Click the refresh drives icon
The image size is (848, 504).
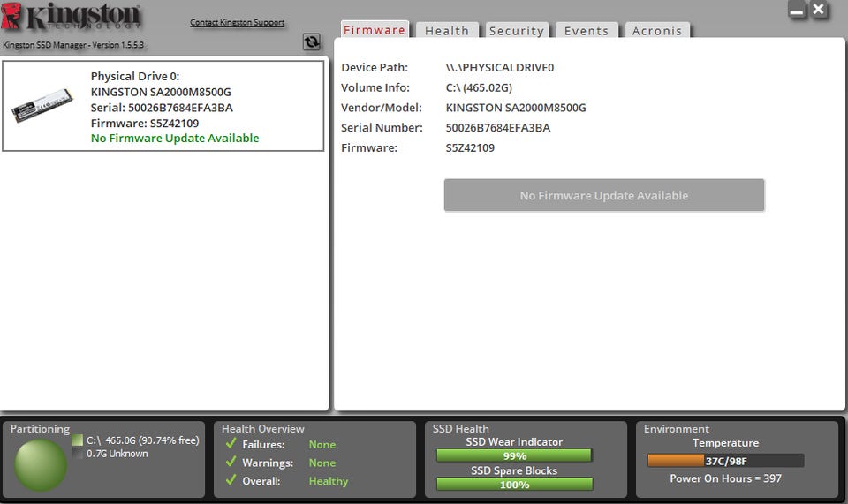click(312, 42)
